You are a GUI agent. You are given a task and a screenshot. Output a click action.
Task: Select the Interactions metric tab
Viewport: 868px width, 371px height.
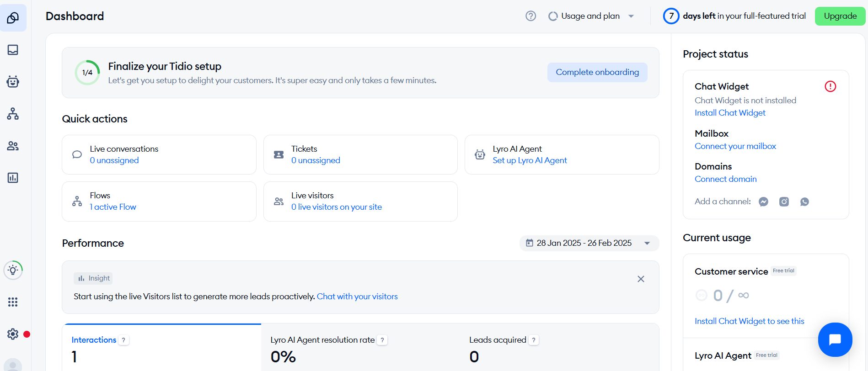click(x=162, y=348)
